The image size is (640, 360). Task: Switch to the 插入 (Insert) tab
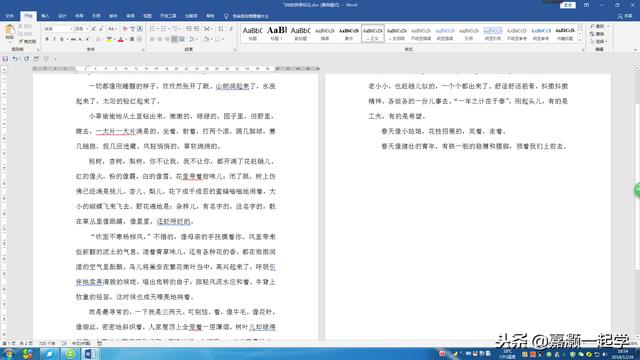click(45, 16)
